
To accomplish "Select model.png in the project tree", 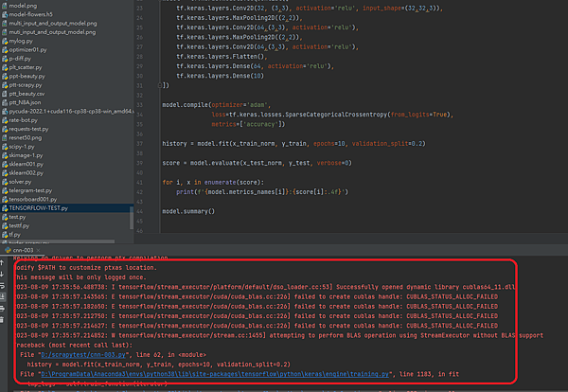I will point(23,6).
